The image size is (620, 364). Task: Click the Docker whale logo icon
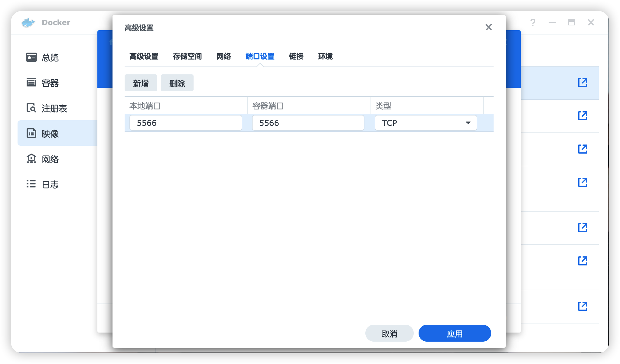[28, 23]
